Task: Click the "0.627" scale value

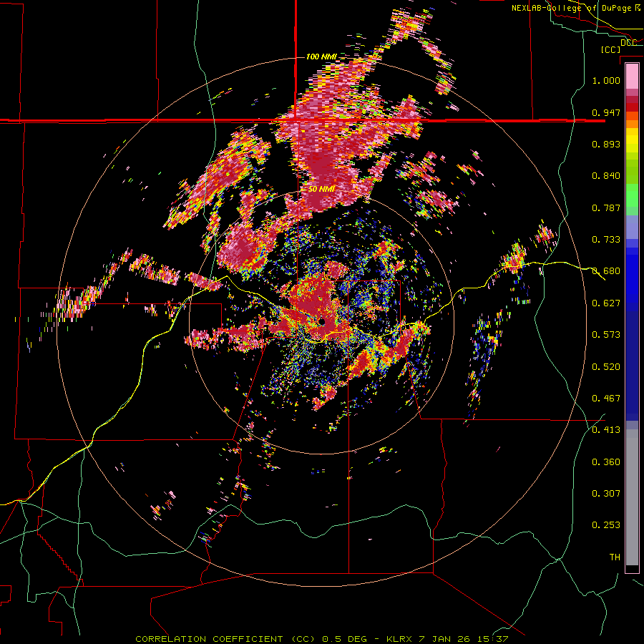Action: pos(606,303)
